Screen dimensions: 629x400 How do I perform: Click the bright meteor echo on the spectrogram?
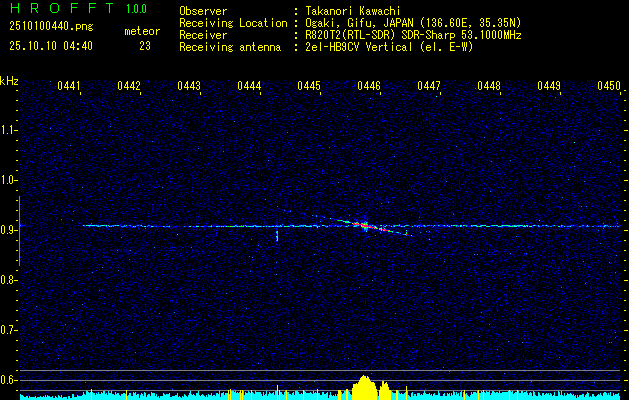[x=365, y=226]
